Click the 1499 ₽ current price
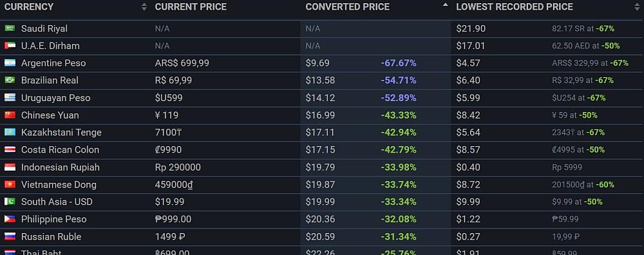The width and height of the screenshot is (644, 255). 170,236
